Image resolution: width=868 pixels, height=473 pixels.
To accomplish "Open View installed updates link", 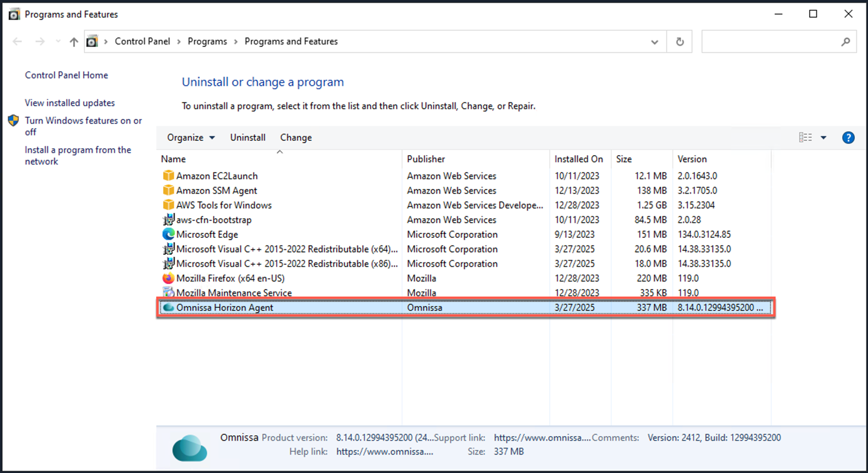I will pos(70,103).
